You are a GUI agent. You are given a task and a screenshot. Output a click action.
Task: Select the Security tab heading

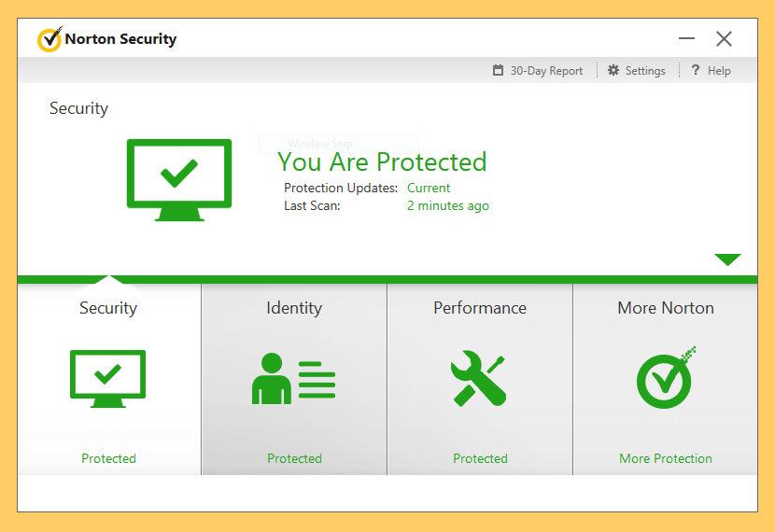108,308
